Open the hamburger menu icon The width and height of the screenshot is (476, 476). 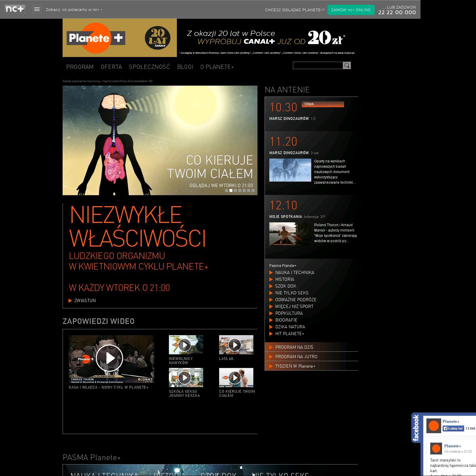pyautogui.click(x=37, y=9)
